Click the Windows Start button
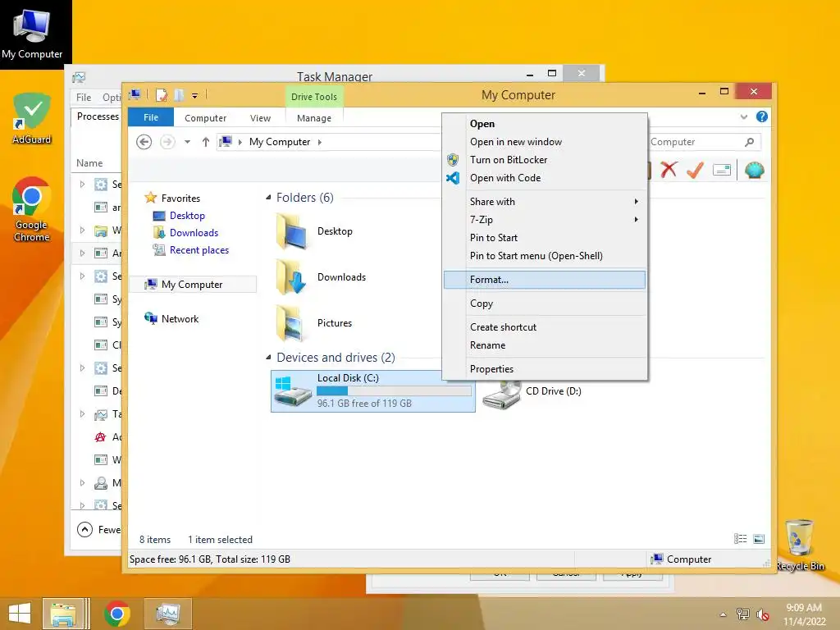840x630 pixels. (20, 614)
